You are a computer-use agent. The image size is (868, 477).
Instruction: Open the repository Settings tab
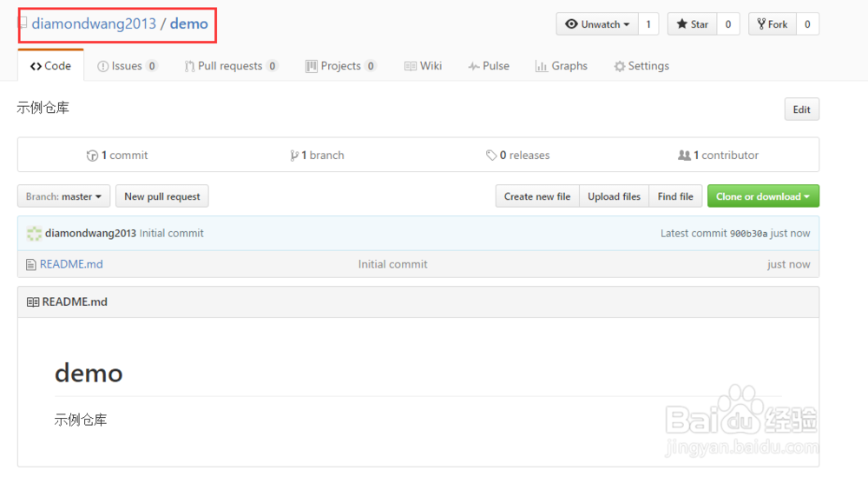click(641, 66)
